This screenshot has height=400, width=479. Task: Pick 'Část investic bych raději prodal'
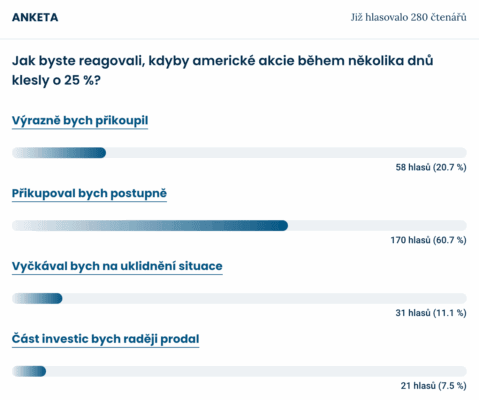pos(106,339)
